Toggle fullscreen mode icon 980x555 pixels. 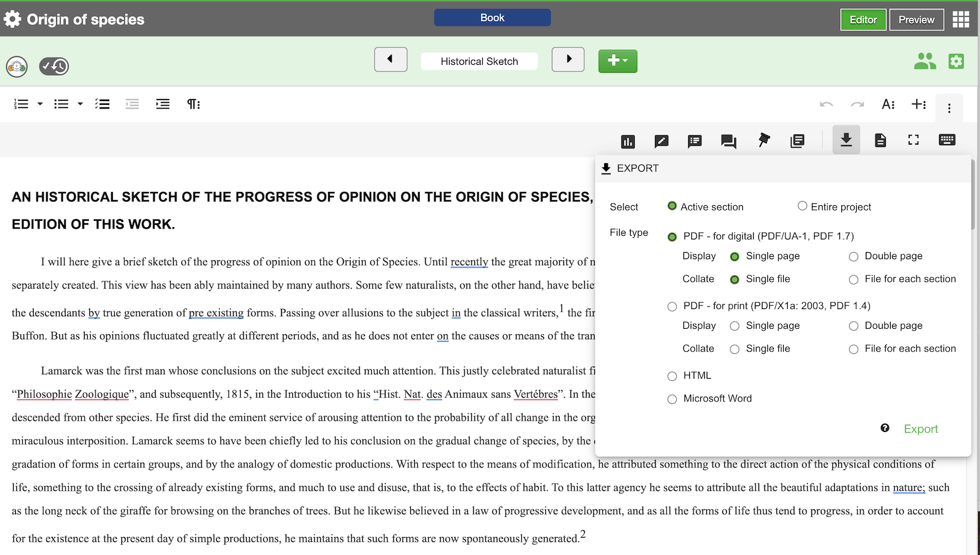[913, 140]
